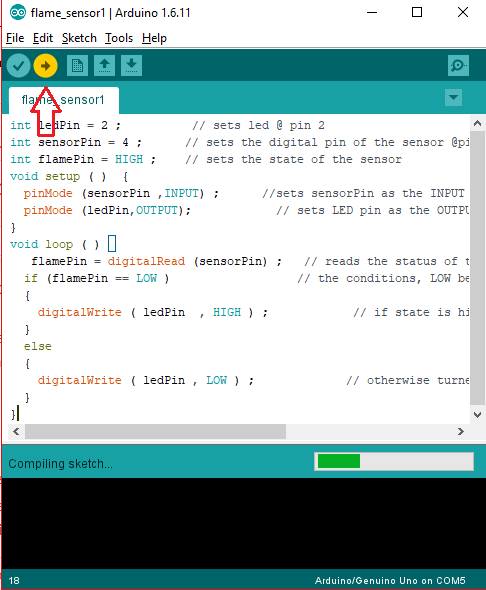Screen dimensions: 486x590
Task: Close the Arduino window
Action: tap(463, 12)
